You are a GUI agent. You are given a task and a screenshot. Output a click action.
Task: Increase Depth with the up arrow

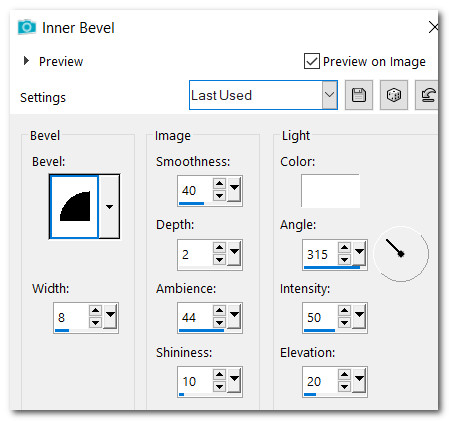coord(219,247)
